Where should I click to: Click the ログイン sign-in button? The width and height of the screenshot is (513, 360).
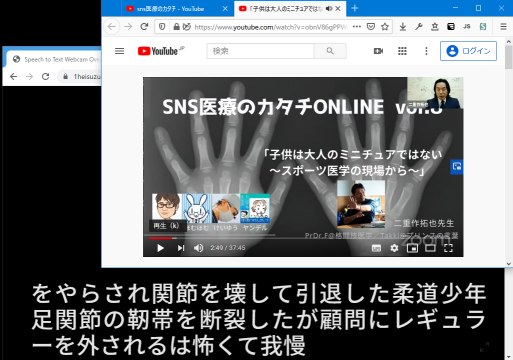pos(468,51)
